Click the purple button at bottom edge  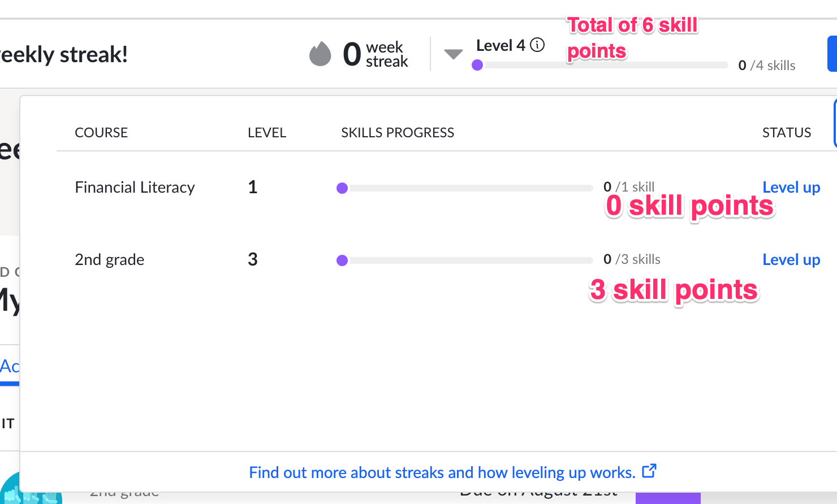(x=667, y=498)
